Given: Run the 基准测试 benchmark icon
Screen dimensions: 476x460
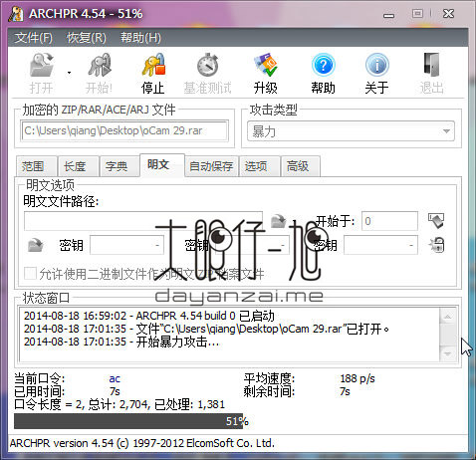Looking at the screenshot, I should pyautogui.click(x=207, y=65).
